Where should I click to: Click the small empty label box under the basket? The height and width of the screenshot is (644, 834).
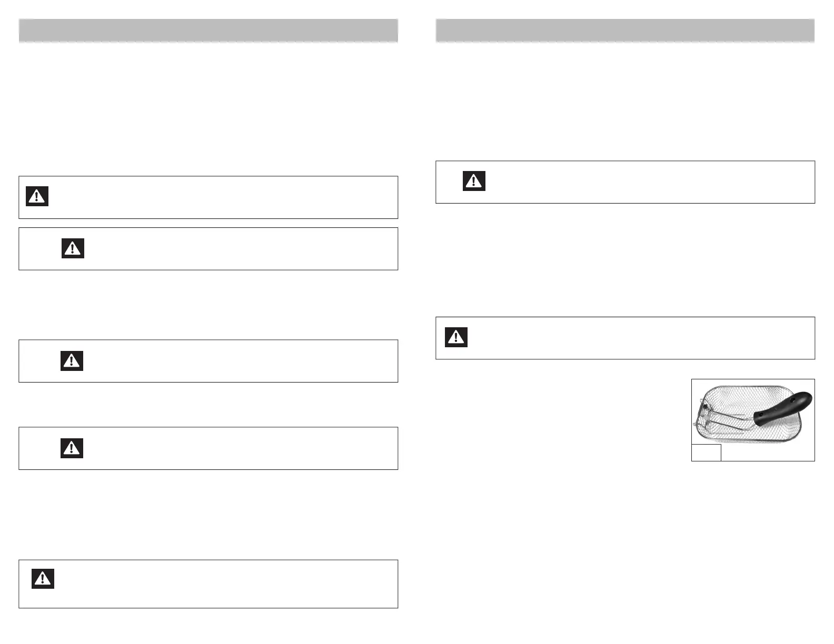[x=706, y=452]
